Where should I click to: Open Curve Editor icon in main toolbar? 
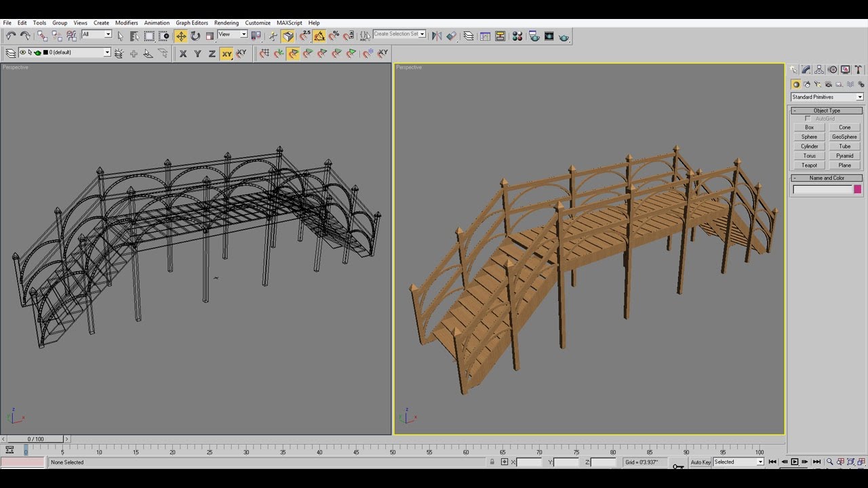pyautogui.click(x=486, y=36)
